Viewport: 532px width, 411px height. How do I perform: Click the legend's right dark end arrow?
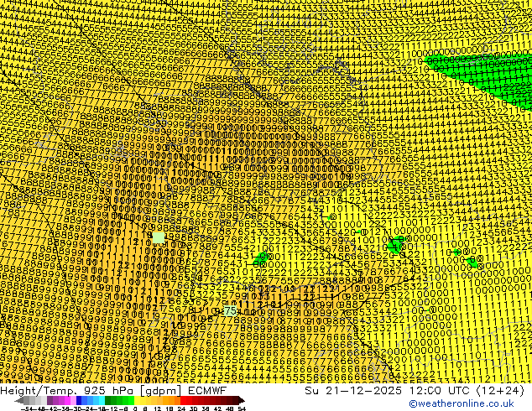[241, 400]
